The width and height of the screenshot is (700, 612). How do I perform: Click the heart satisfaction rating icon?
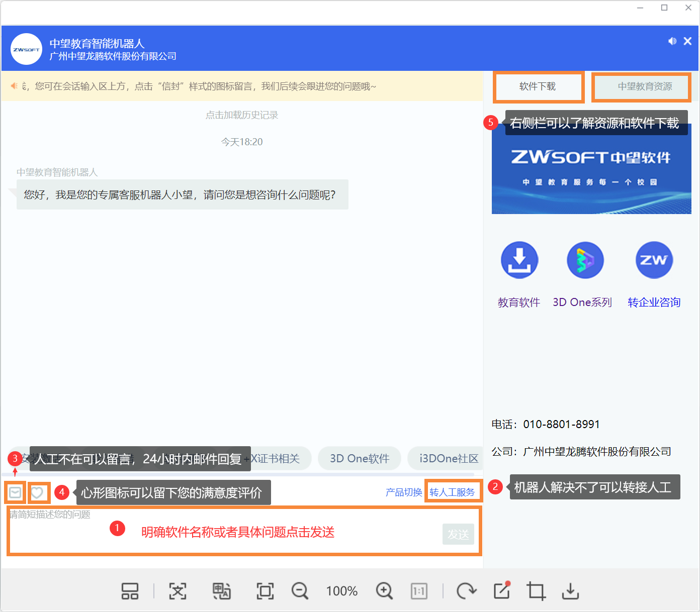[37, 492]
